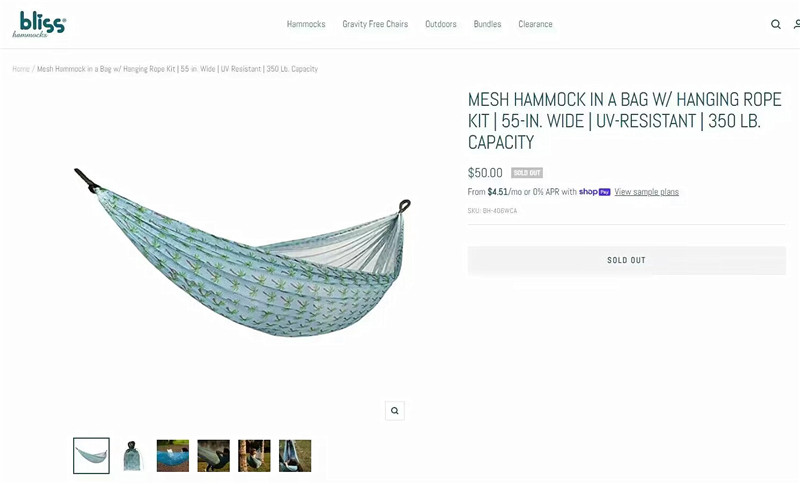
Task: Select the last product thumbnail
Action: pyautogui.click(x=295, y=455)
